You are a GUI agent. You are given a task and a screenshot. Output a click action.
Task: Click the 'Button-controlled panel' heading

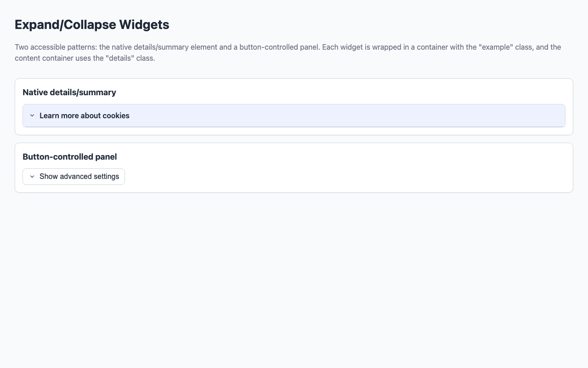pos(69,156)
